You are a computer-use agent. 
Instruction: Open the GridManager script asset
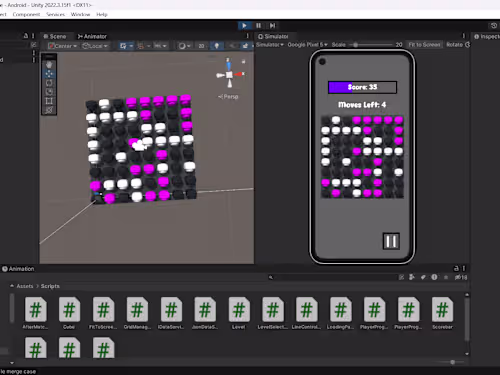point(137,313)
